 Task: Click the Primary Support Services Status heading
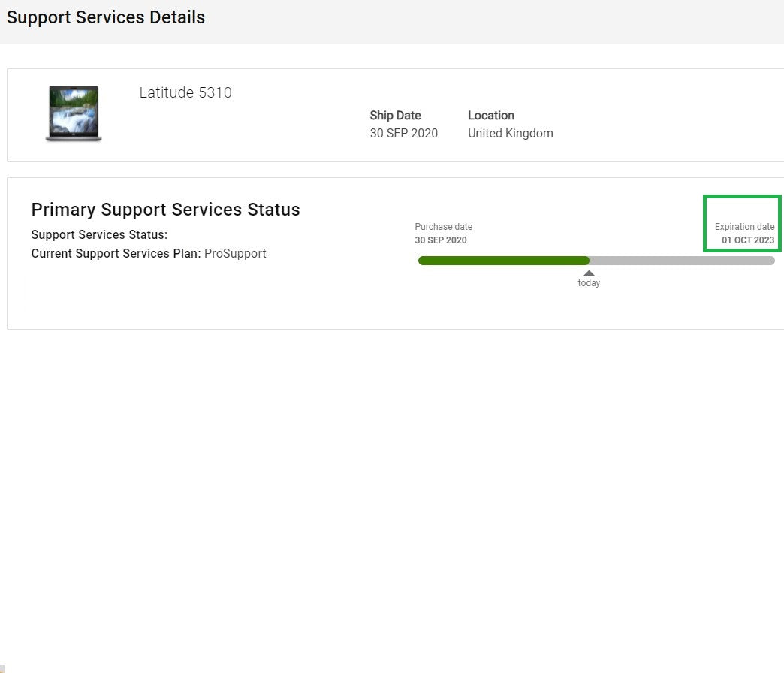[x=165, y=210]
